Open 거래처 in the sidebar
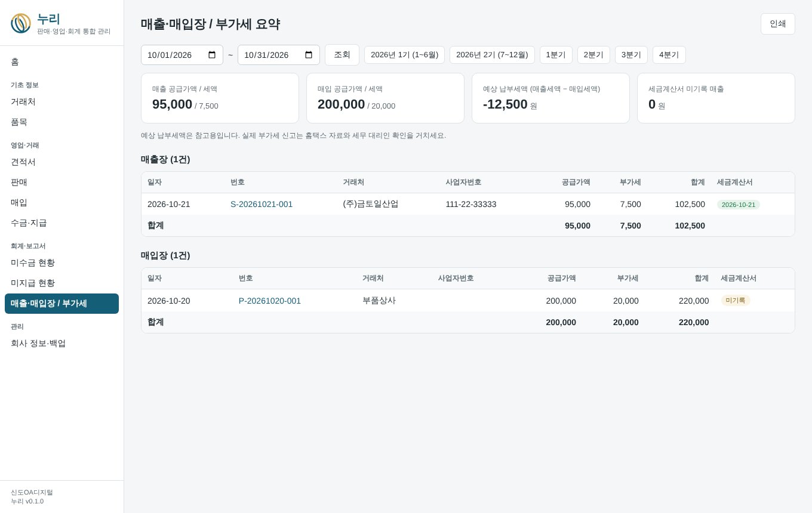812x513 pixels. (x=61, y=102)
